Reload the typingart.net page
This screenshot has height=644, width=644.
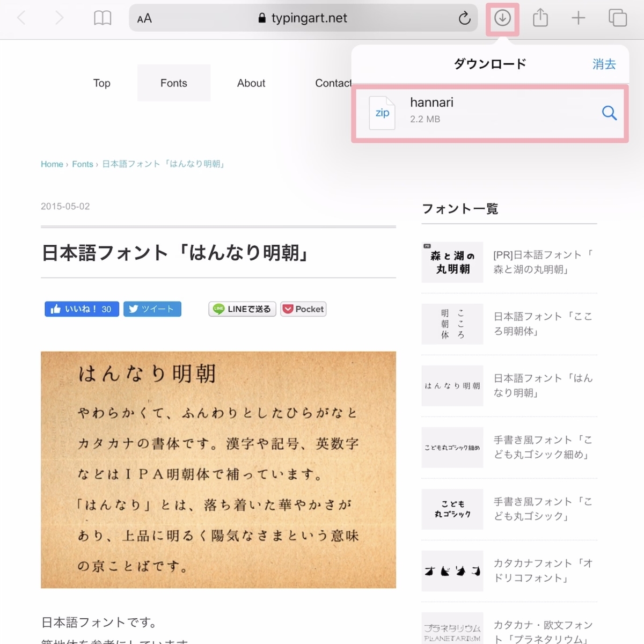point(465,18)
